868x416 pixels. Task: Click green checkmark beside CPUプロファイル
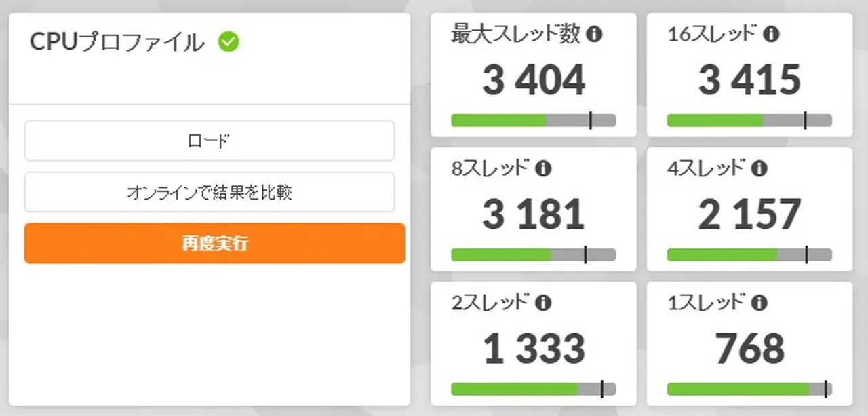point(229,42)
